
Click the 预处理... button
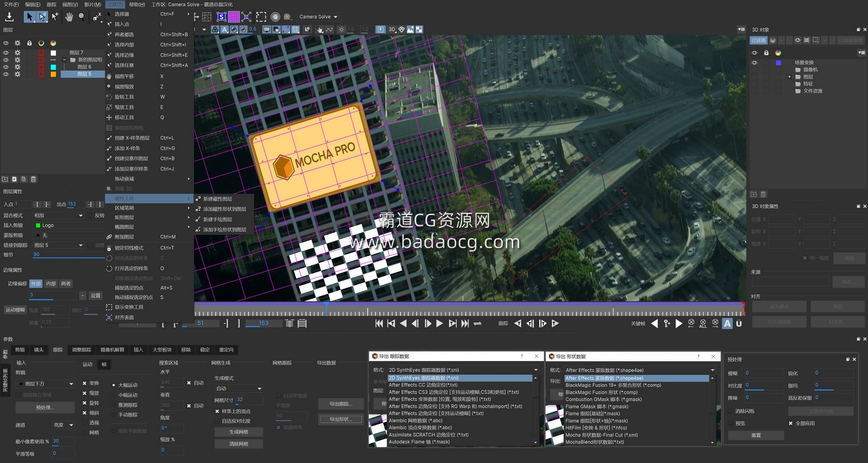coord(45,407)
